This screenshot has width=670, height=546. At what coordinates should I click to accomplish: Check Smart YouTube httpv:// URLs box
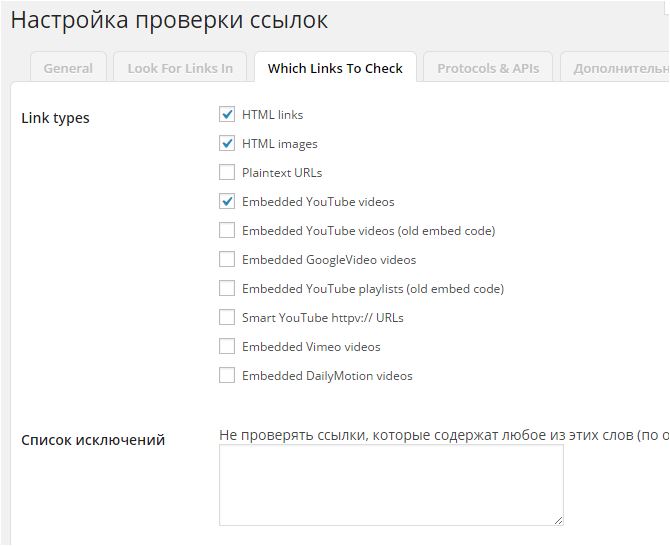tap(227, 318)
